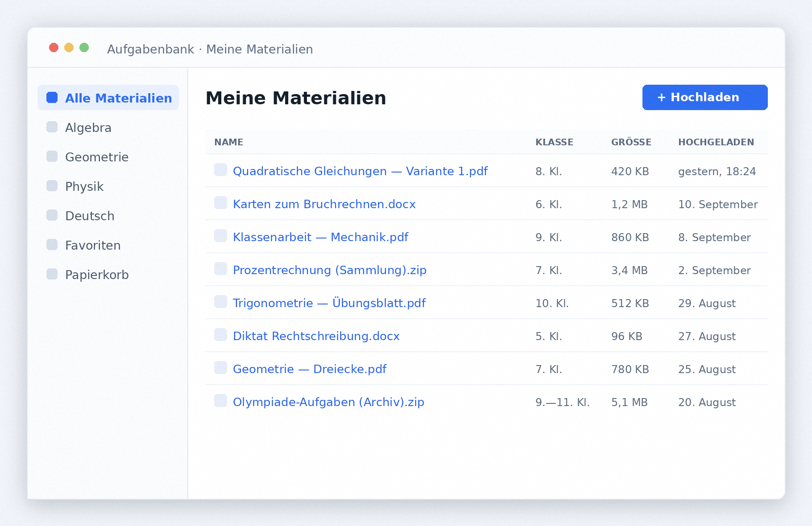This screenshot has height=526, width=812.
Task: Mark the Olympiade-Aufgaben (Archiv).zip checkbox
Action: pyautogui.click(x=220, y=401)
